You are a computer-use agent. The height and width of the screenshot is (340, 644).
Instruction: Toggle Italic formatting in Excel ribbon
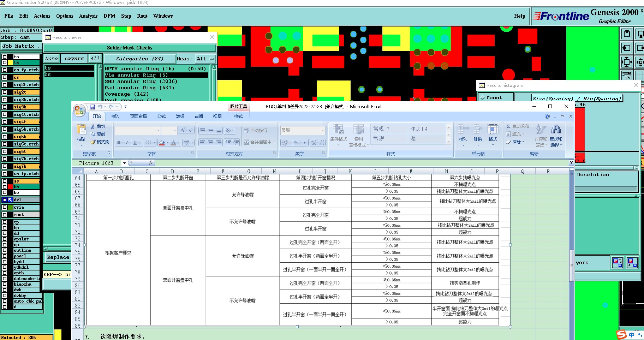point(127,143)
